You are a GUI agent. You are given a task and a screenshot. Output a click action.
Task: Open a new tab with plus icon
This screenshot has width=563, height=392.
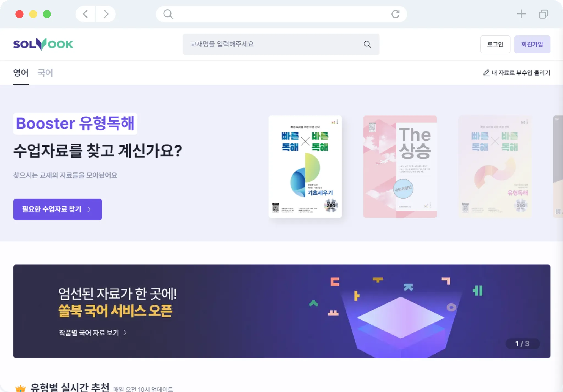pos(521,14)
